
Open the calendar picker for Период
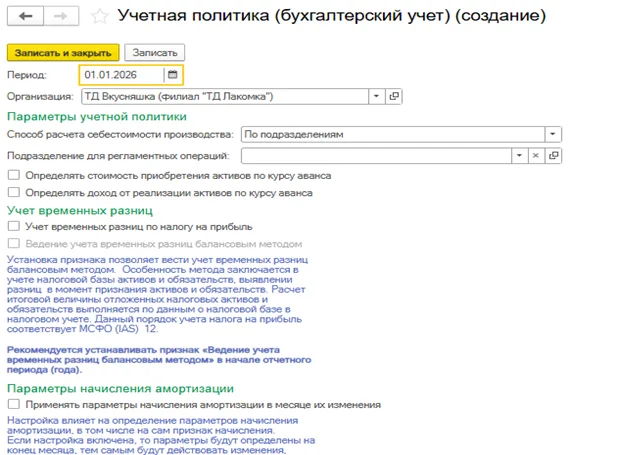coord(173,75)
